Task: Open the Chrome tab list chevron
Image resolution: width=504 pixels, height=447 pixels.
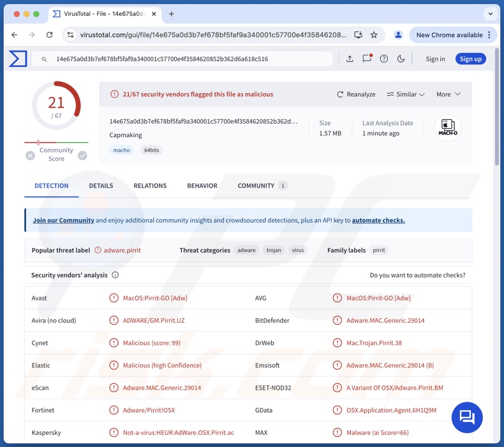Action: point(490,13)
